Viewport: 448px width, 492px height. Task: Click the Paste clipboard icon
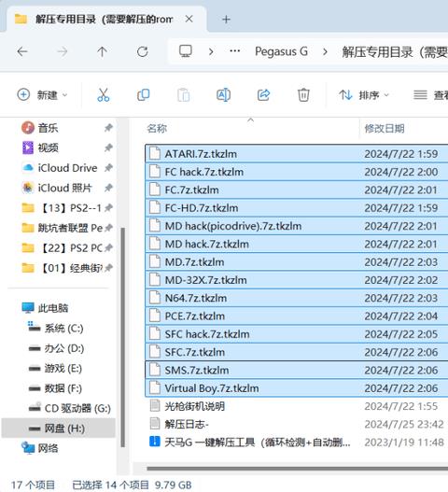click(x=184, y=95)
